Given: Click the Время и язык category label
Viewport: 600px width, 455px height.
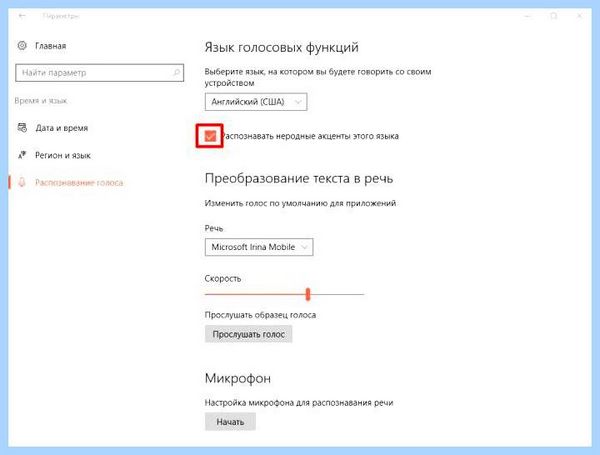Looking at the screenshot, I should tap(41, 101).
